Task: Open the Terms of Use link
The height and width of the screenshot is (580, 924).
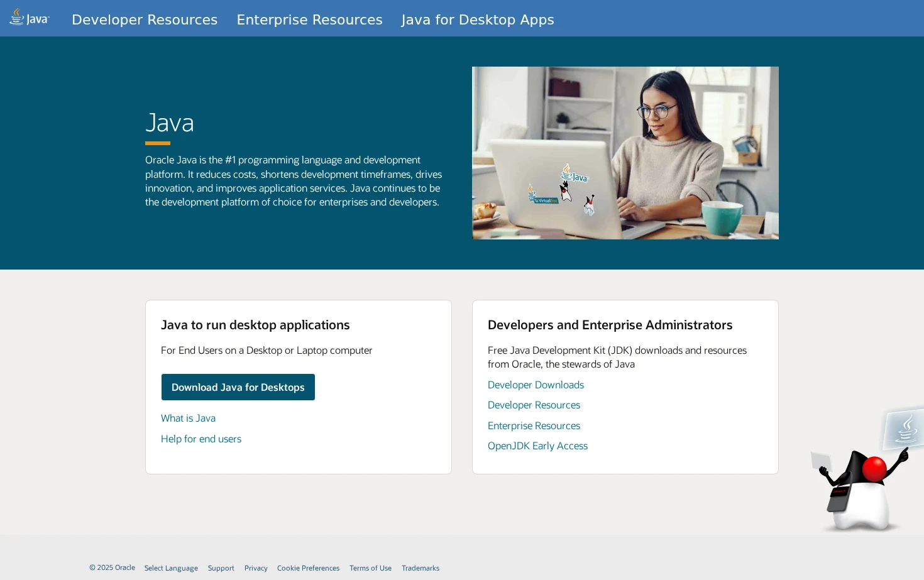Action: pos(370,568)
